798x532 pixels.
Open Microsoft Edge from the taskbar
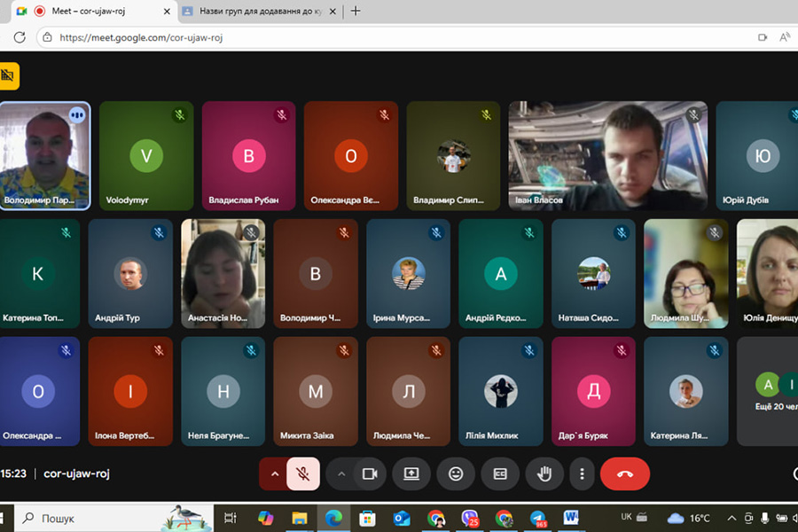pos(333,518)
